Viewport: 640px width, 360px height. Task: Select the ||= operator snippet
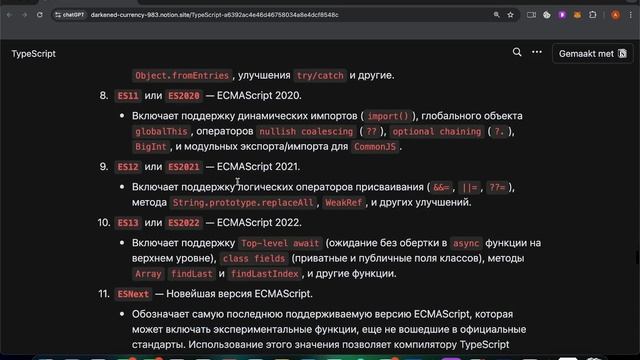click(470, 188)
